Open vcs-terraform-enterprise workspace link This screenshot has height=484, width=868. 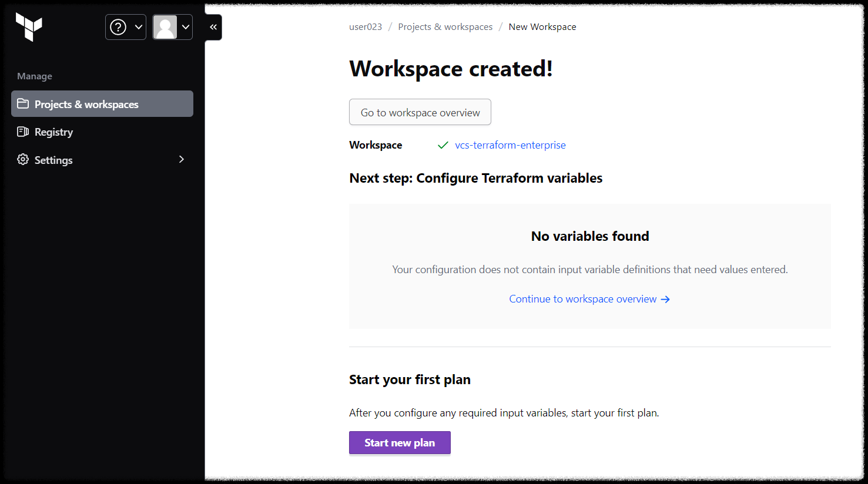pos(510,145)
